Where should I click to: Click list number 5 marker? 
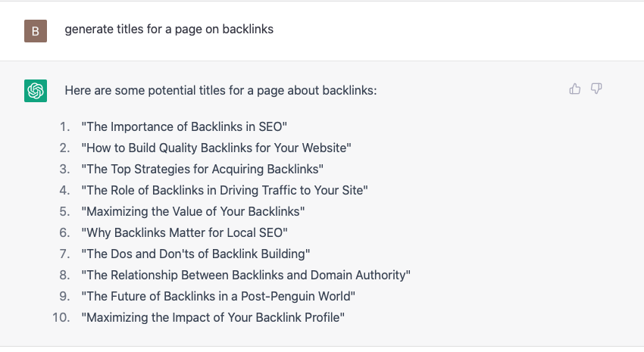[x=65, y=212]
